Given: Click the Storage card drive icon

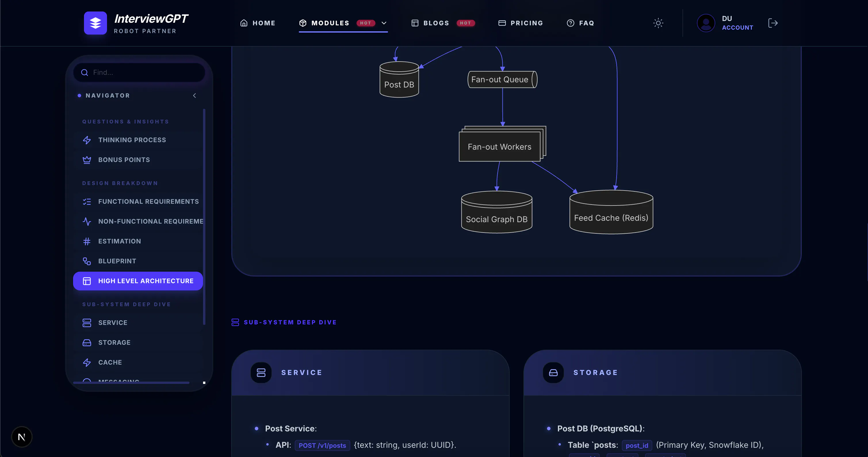Looking at the screenshot, I should pyautogui.click(x=553, y=373).
